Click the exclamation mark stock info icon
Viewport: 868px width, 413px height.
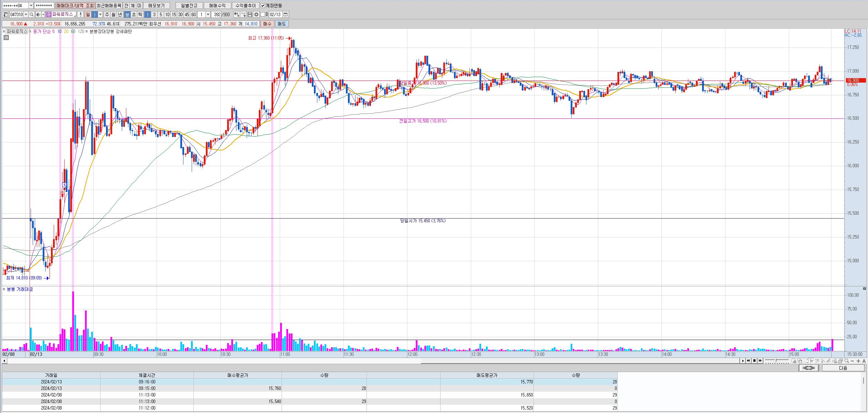pos(81,14)
